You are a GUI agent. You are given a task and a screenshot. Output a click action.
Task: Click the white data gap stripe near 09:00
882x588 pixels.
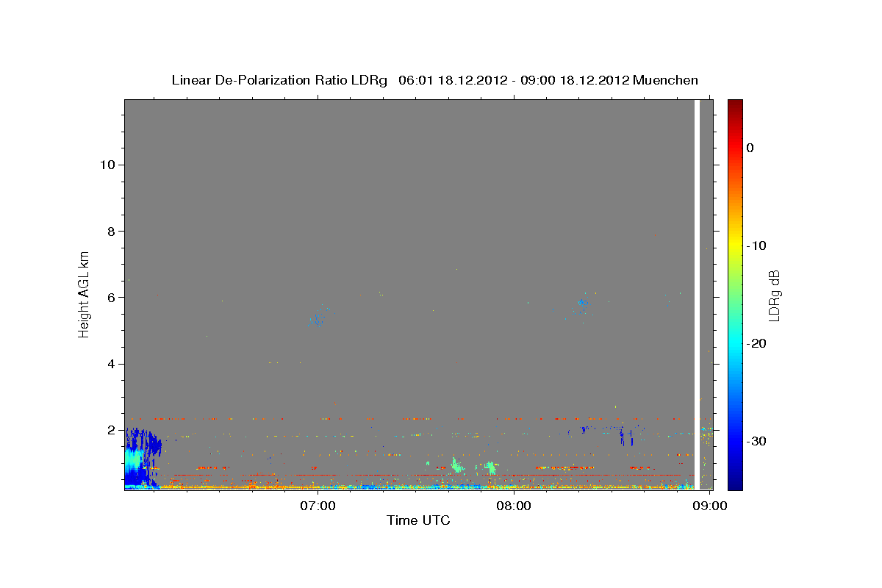(697, 294)
